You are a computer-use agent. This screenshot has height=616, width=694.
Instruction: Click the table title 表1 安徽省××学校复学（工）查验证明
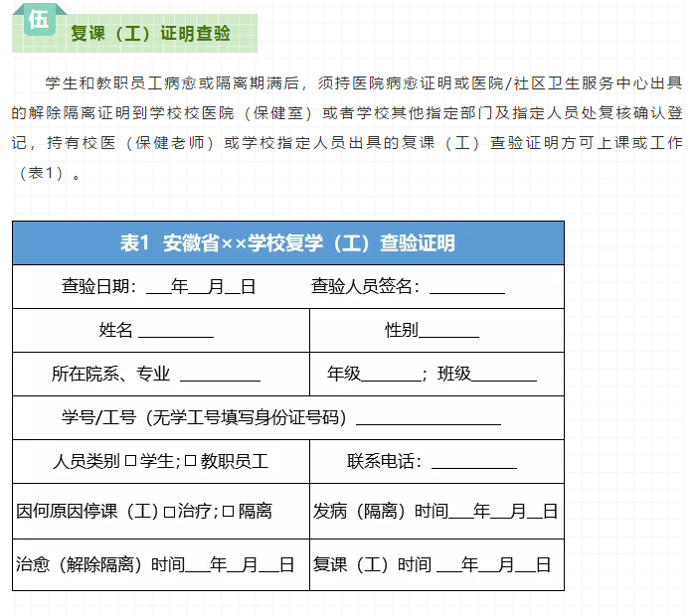(x=287, y=243)
